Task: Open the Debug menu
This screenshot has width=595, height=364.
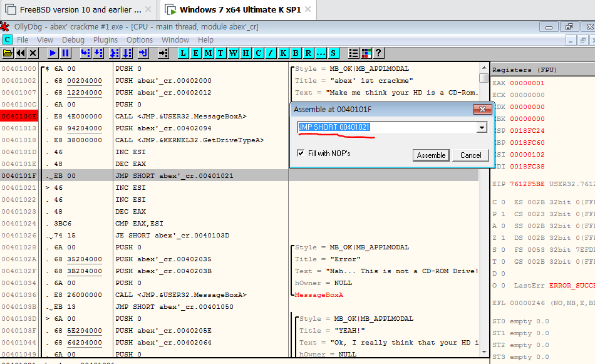Action: coord(73,40)
